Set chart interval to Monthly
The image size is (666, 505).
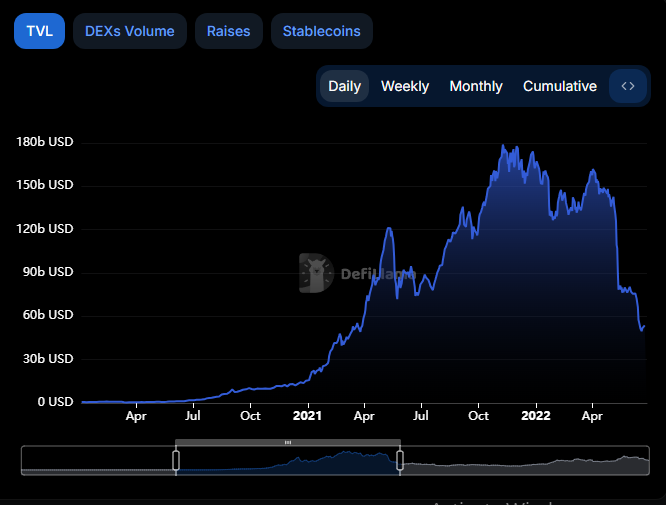pyautogui.click(x=476, y=86)
